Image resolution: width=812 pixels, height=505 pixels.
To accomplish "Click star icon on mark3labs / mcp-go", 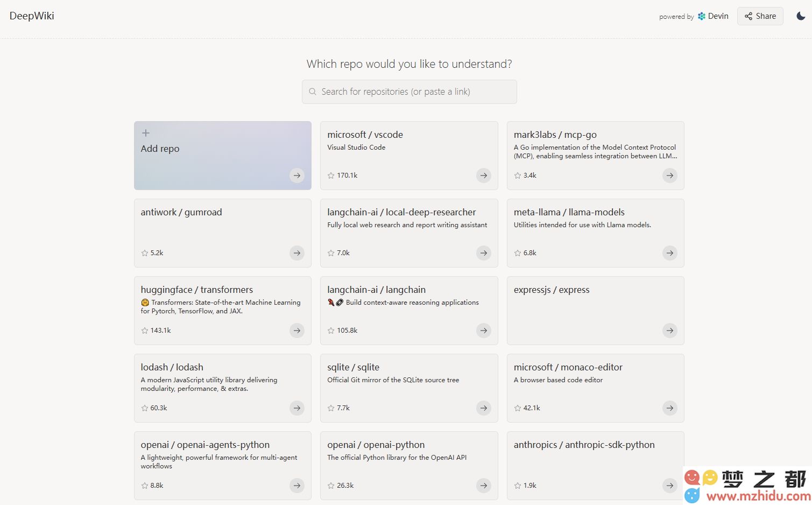I will click(x=518, y=176).
